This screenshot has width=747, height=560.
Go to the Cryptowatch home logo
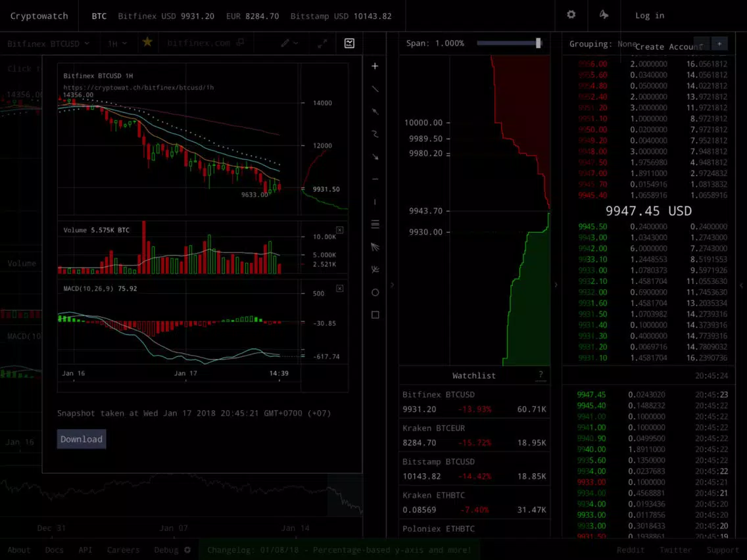coord(39,16)
